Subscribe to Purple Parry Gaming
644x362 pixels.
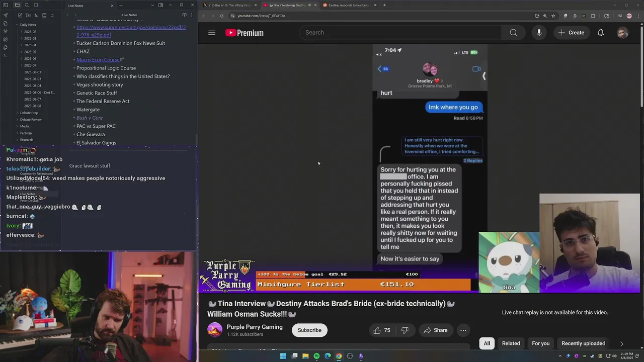tap(309, 330)
